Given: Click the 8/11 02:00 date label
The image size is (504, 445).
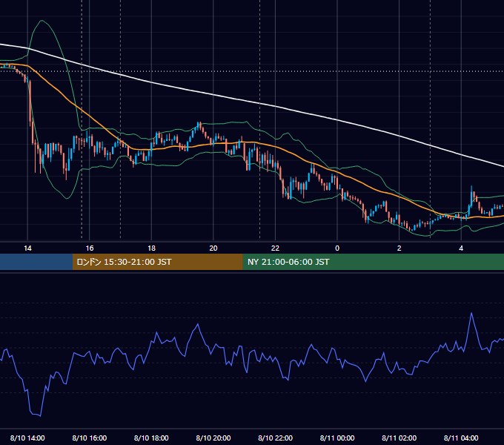Looking at the screenshot, I should 399,438.
